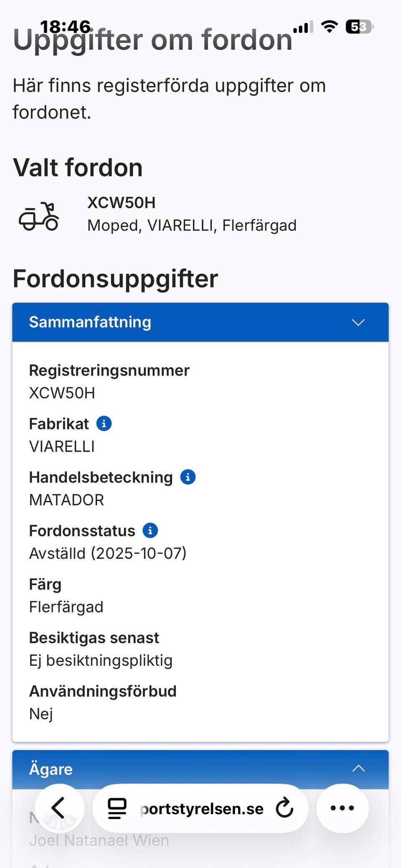Open the Fabrikat info icon
This screenshot has height=868, width=401.
click(104, 423)
